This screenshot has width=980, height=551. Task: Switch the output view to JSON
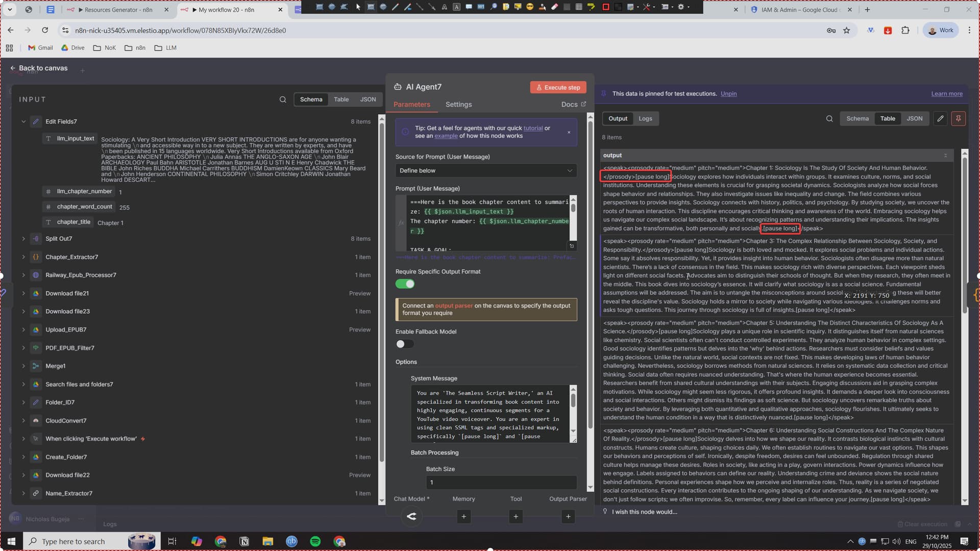point(914,118)
